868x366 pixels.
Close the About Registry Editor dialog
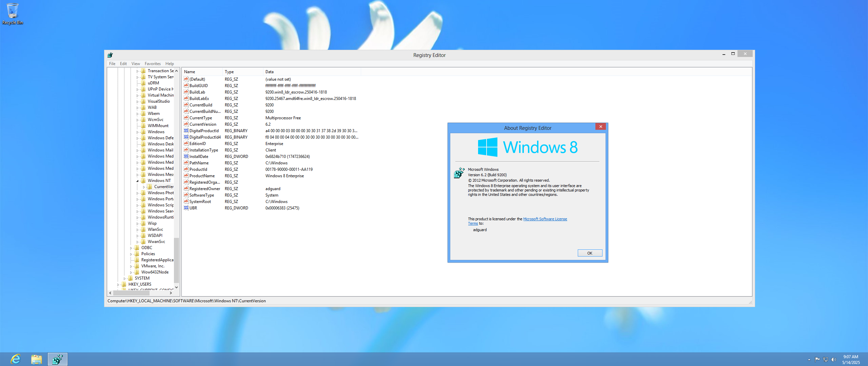pos(600,126)
